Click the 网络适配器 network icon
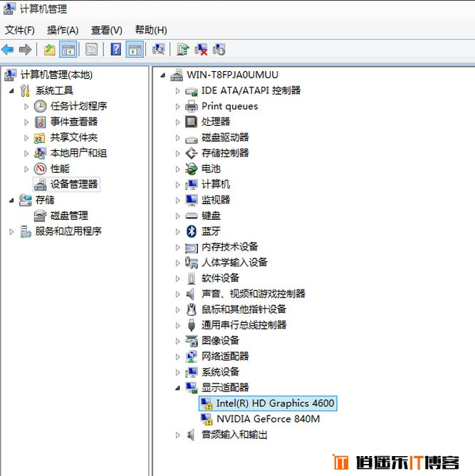The height and width of the screenshot is (476, 475). pos(192,356)
